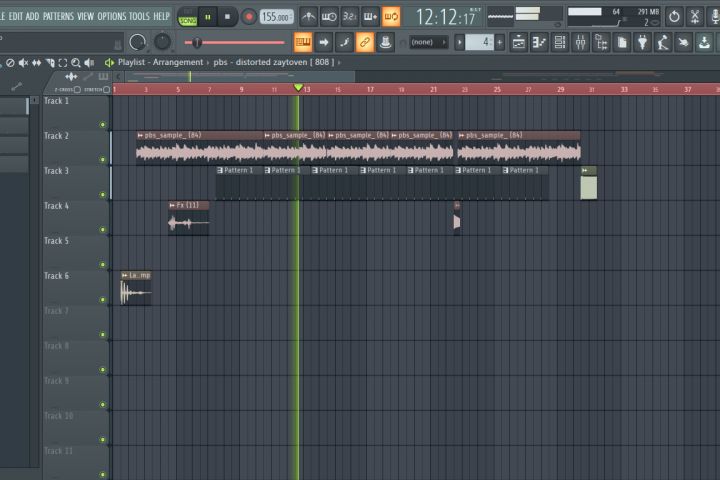Screen dimensions: 720x480
Task: Pause playback with the pause button
Action: (x=208, y=17)
